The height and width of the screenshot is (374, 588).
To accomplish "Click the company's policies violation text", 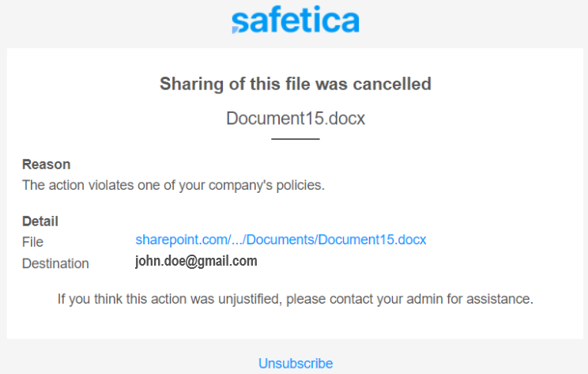I will pyautogui.click(x=173, y=185).
